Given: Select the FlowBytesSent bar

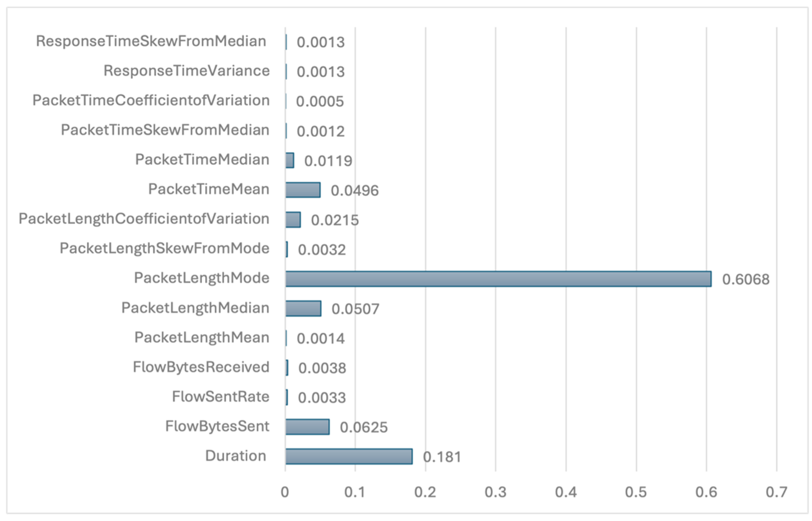Looking at the screenshot, I should (x=307, y=427).
